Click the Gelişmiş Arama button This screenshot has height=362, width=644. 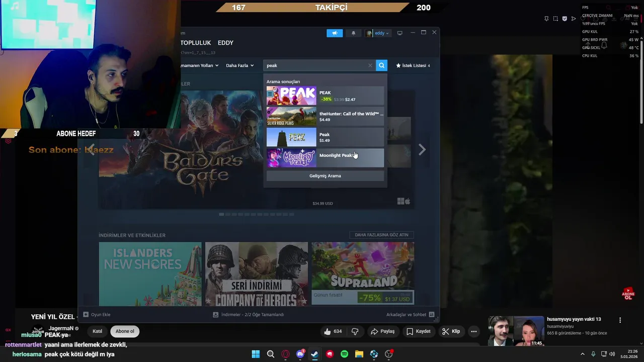(x=325, y=176)
